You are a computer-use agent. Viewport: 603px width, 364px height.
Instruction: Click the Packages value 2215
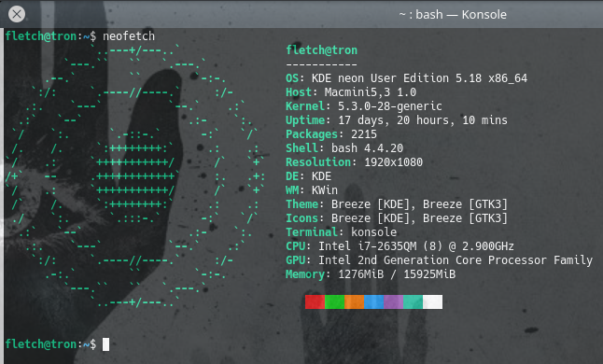[x=364, y=134]
